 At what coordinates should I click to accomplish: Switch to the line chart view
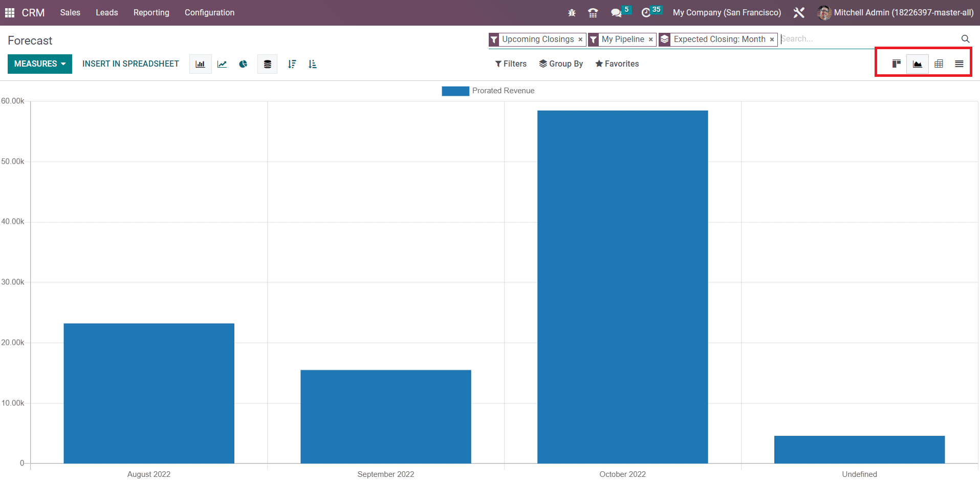[222, 64]
